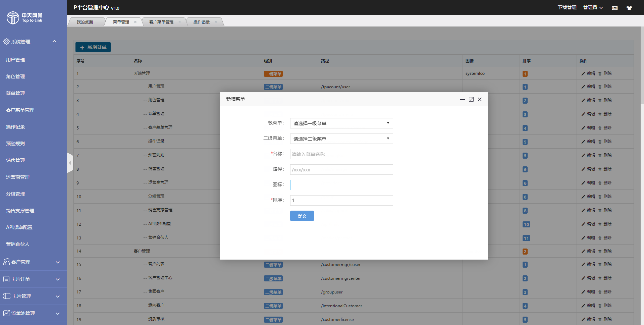
Task: Close the 菜单管理 tab with its x
Action: click(136, 22)
